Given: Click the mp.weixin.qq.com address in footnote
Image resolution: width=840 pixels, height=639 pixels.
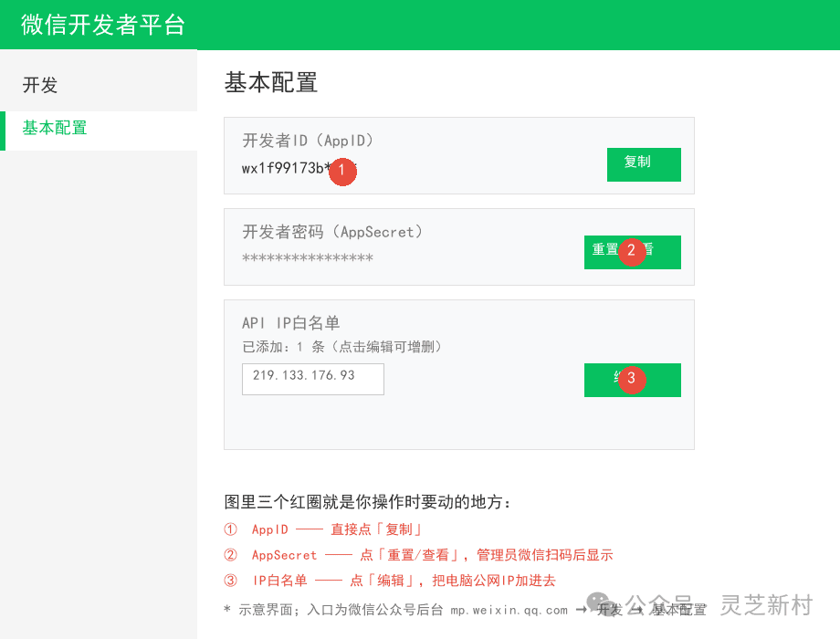Looking at the screenshot, I should click(509, 610).
